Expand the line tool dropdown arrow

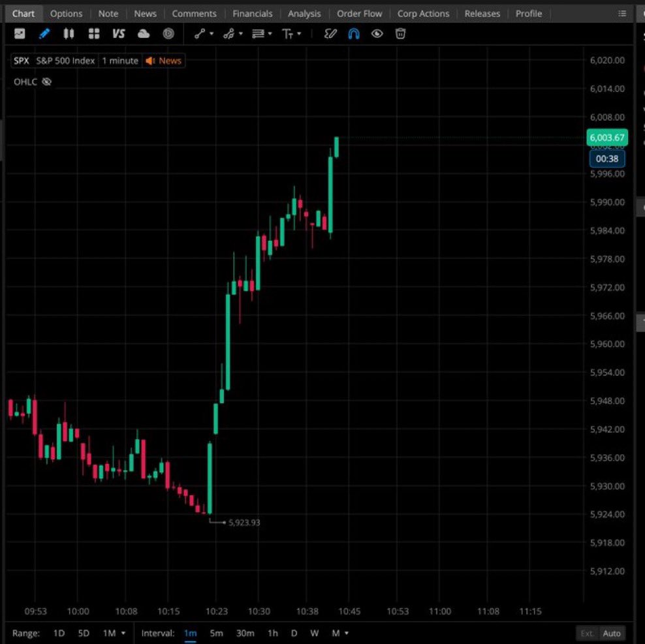(212, 33)
